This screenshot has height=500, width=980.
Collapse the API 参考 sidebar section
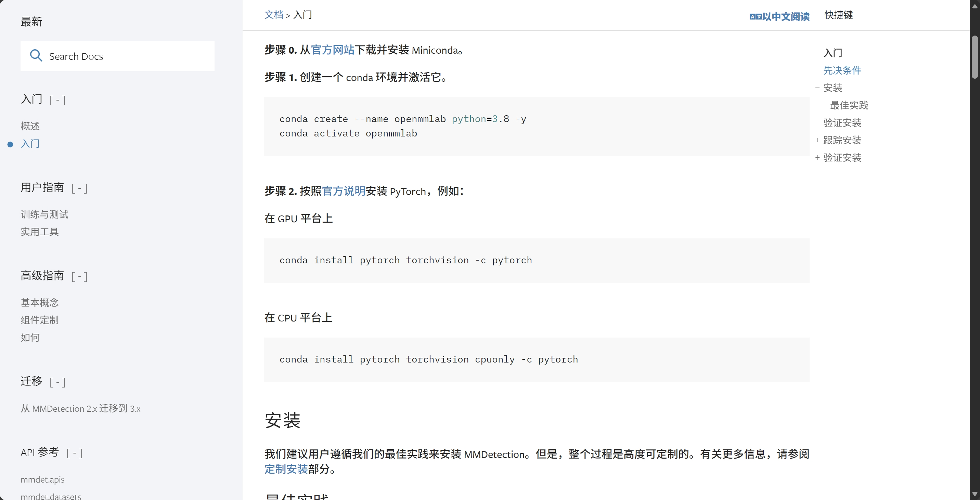[75, 452]
